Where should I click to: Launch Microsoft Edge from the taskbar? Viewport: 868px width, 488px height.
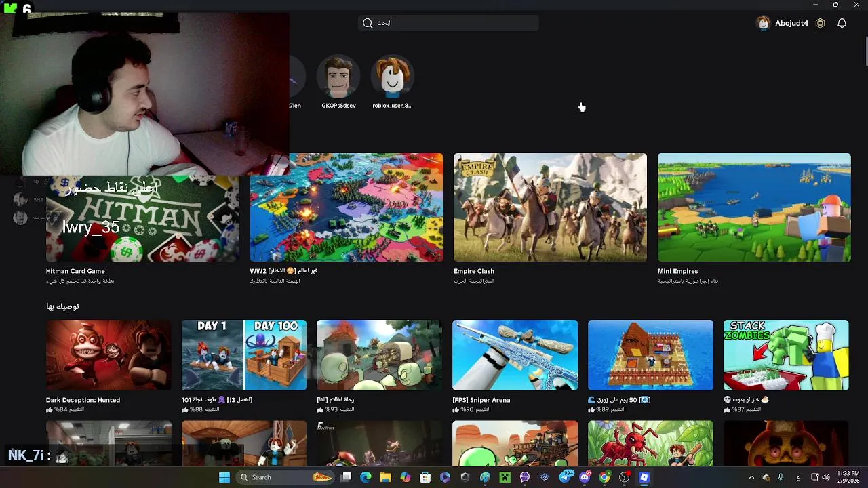[x=366, y=477]
